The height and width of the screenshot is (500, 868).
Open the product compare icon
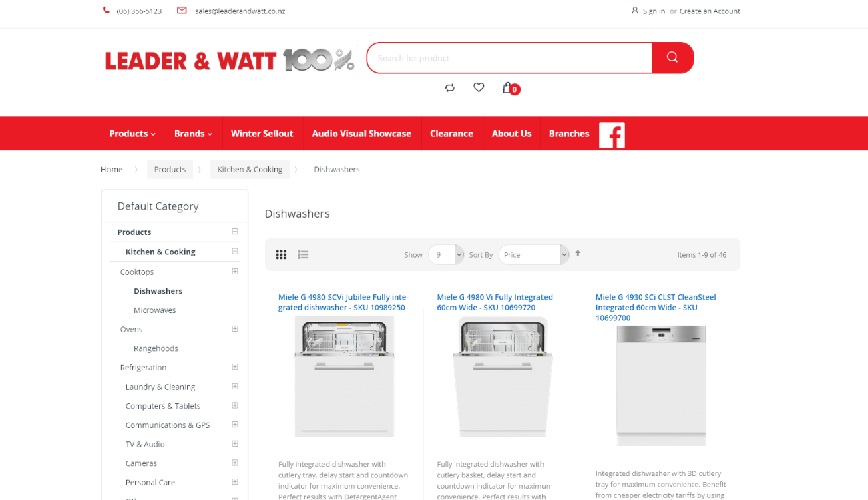(x=449, y=87)
